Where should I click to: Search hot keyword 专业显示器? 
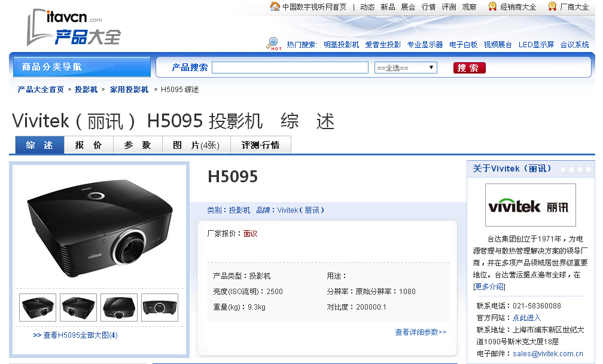425,45
